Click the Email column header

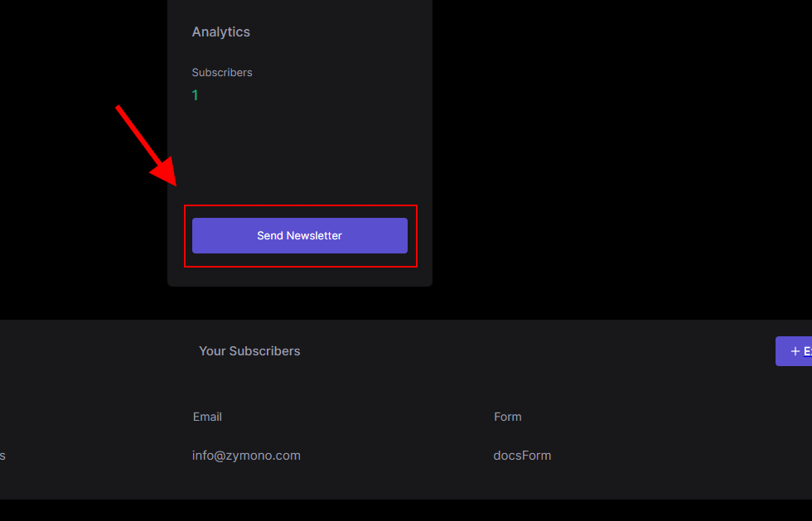(207, 417)
